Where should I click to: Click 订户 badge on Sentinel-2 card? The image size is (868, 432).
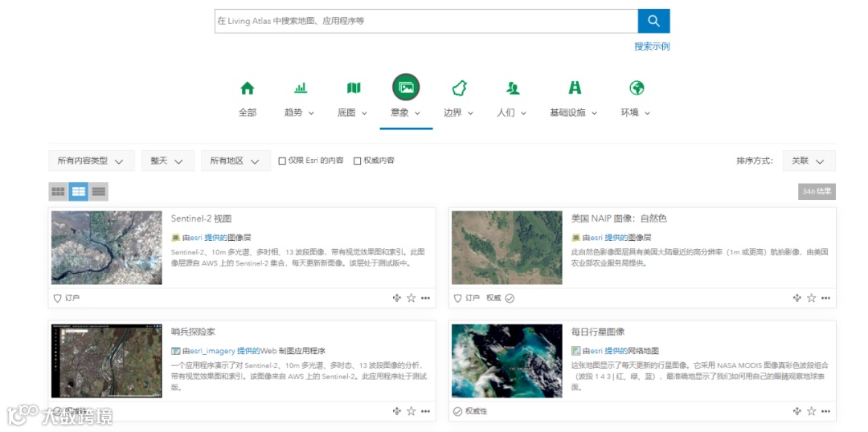(x=67, y=298)
